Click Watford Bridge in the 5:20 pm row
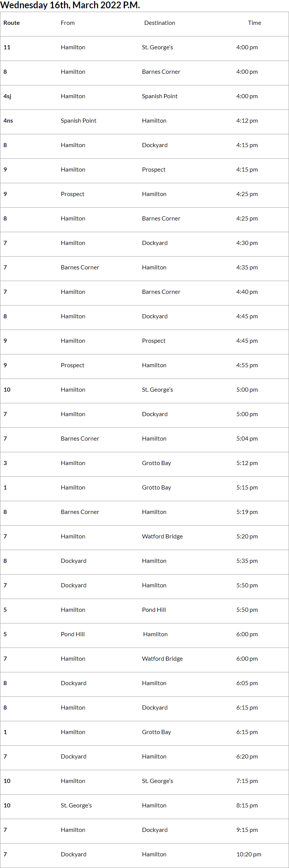The width and height of the screenshot is (289, 868). (162, 537)
